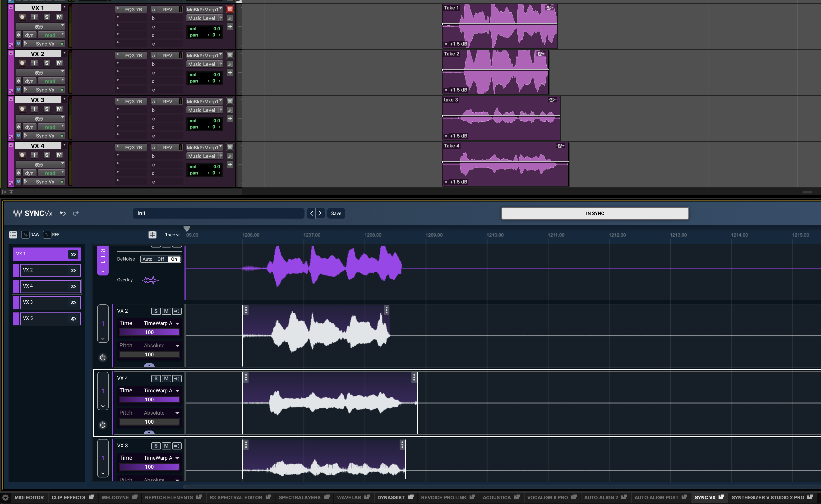Solo VX 2 lane in SyncVx
Viewport: 821px width, 504px height.
[156, 311]
